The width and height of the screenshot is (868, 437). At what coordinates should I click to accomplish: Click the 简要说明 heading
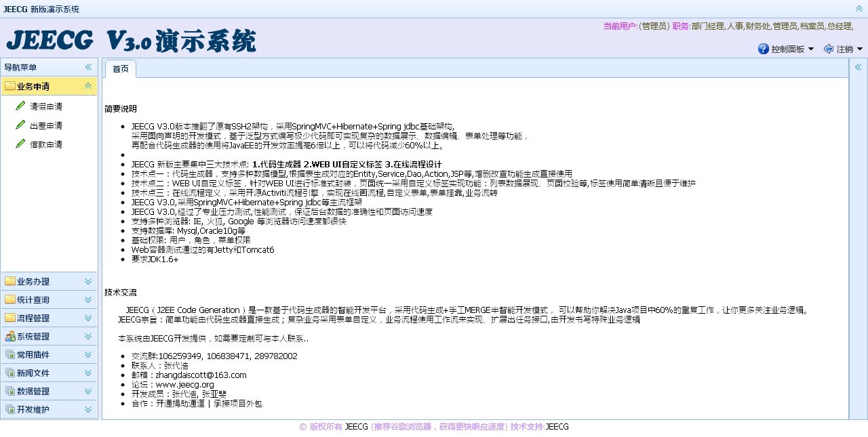click(x=121, y=108)
